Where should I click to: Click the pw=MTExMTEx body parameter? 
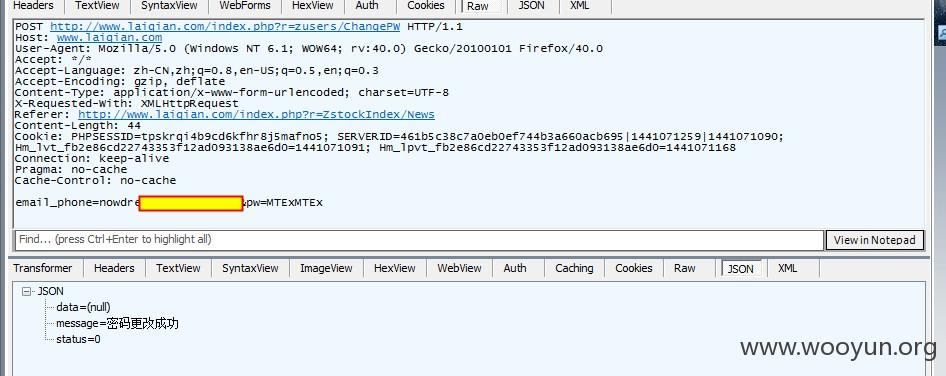click(x=286, y=203)
